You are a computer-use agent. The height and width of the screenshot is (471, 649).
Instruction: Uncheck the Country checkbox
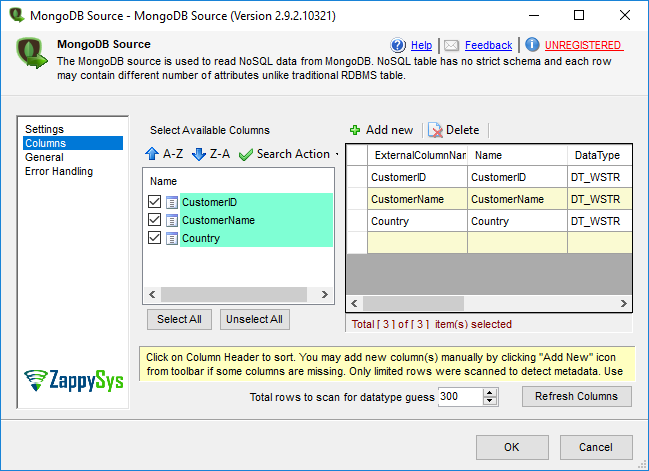point(154,238)
